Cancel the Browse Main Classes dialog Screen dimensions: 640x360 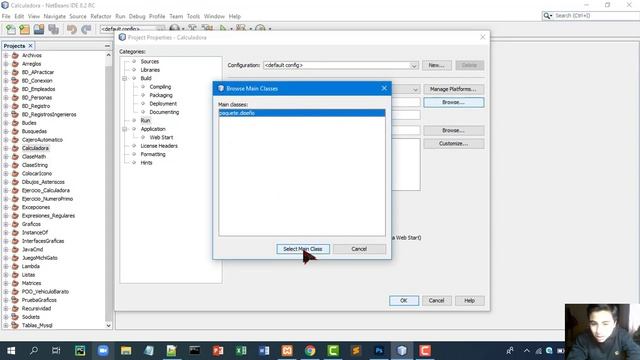pos(359,249)
